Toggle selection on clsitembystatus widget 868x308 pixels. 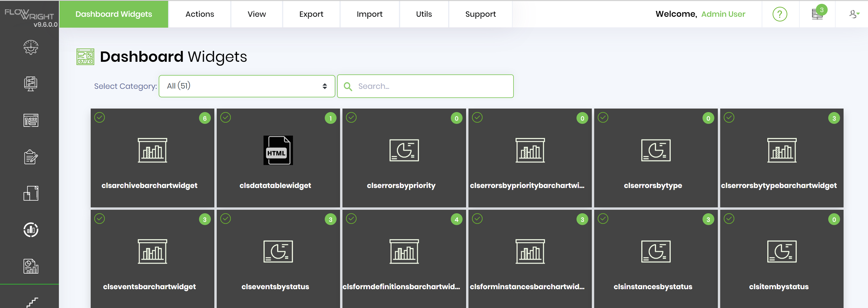tap(729, 219)
